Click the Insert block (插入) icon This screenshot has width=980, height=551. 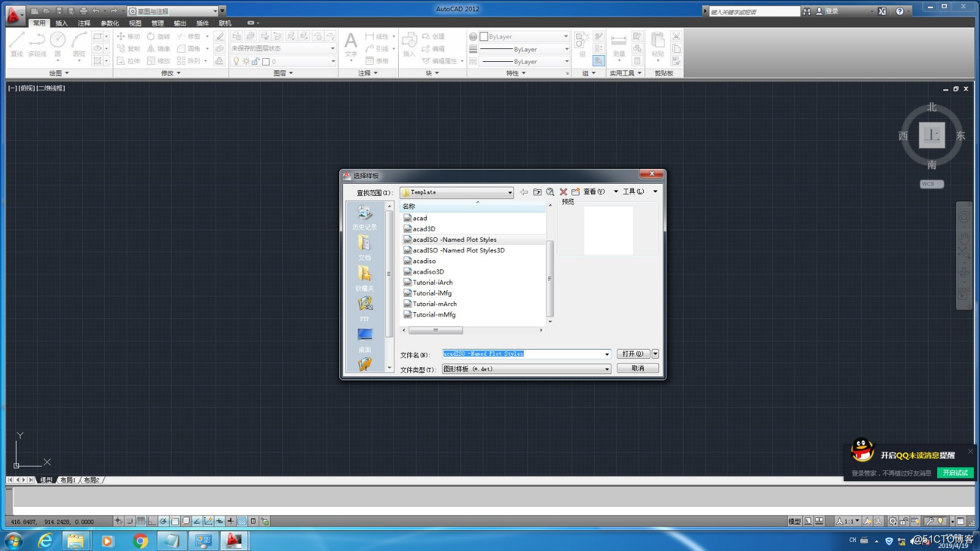coord(409,45)
